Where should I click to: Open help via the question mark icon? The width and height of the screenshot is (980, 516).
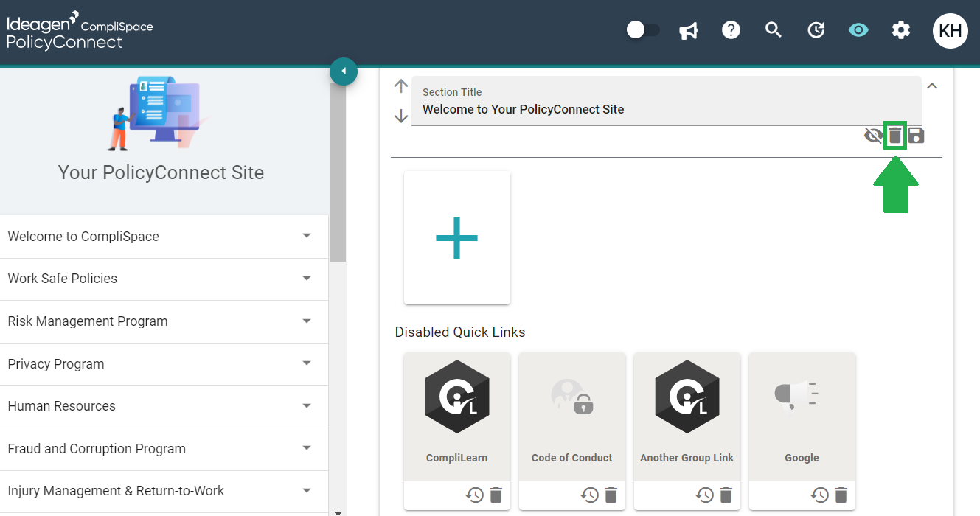731,30
